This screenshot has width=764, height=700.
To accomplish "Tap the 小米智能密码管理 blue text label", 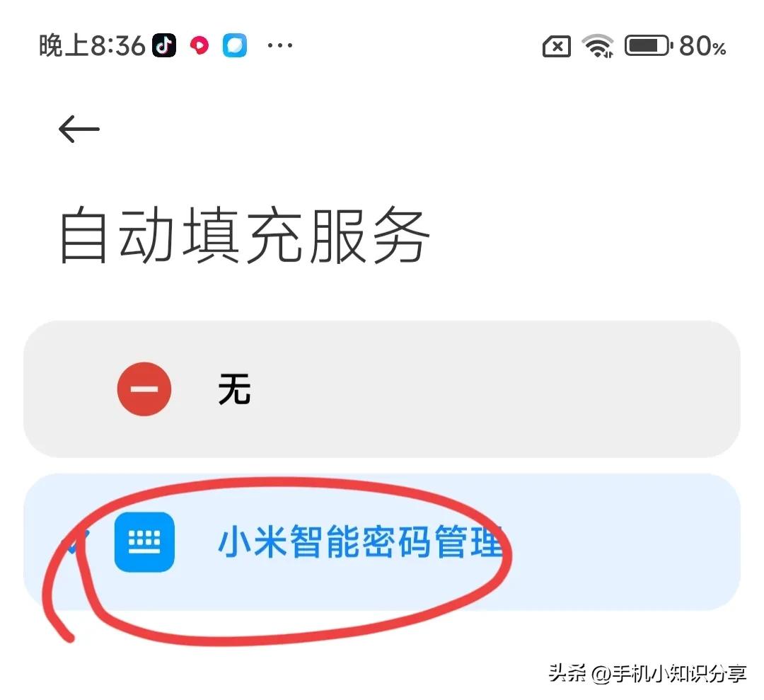I will click(x=361, y=542).
